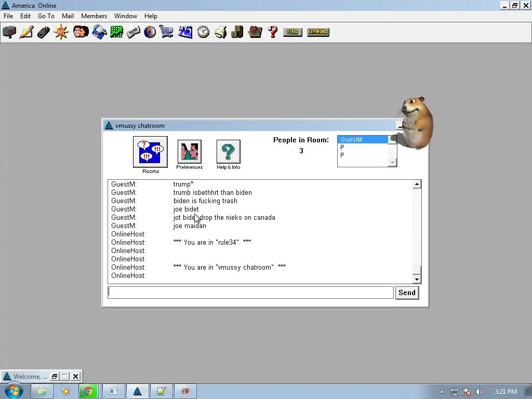Click the What's Hot starburst icon
This screenshot has width=532, height=399.
61,32
